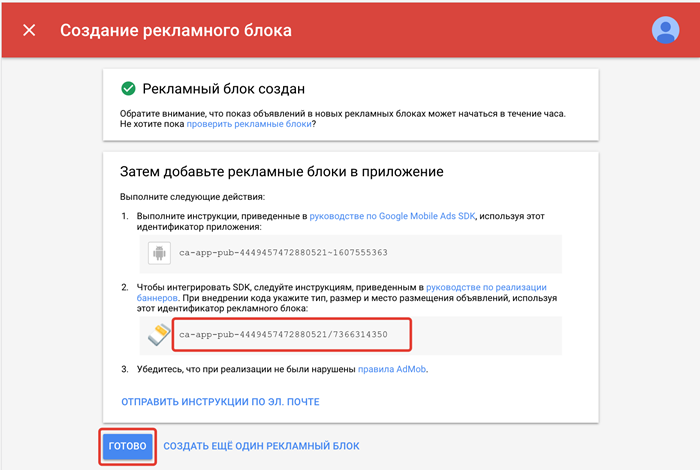
Task: Click the green success checkmark icon
Action: pyautogui.click(x=128, y=88)
